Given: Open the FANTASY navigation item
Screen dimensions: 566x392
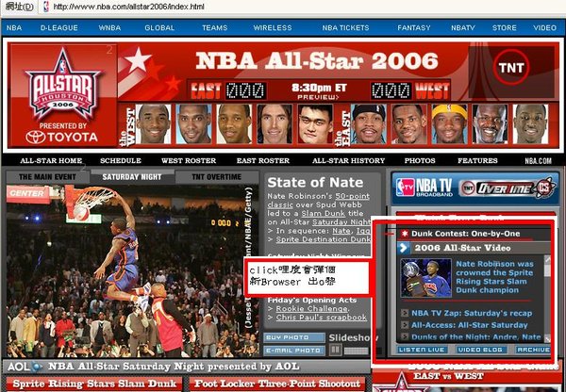Looking at the screenshot, I should 414,27.
